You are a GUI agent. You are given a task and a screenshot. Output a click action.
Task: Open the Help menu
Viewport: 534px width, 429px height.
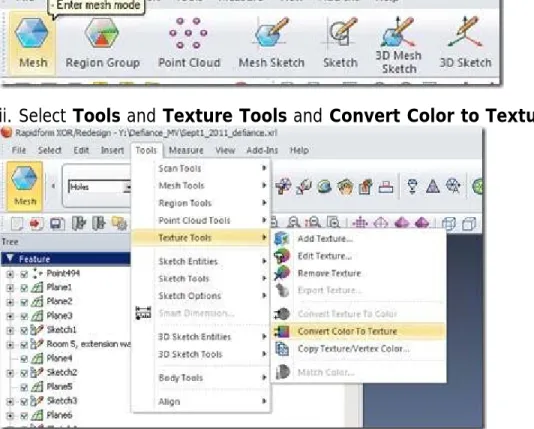point(299,150)
